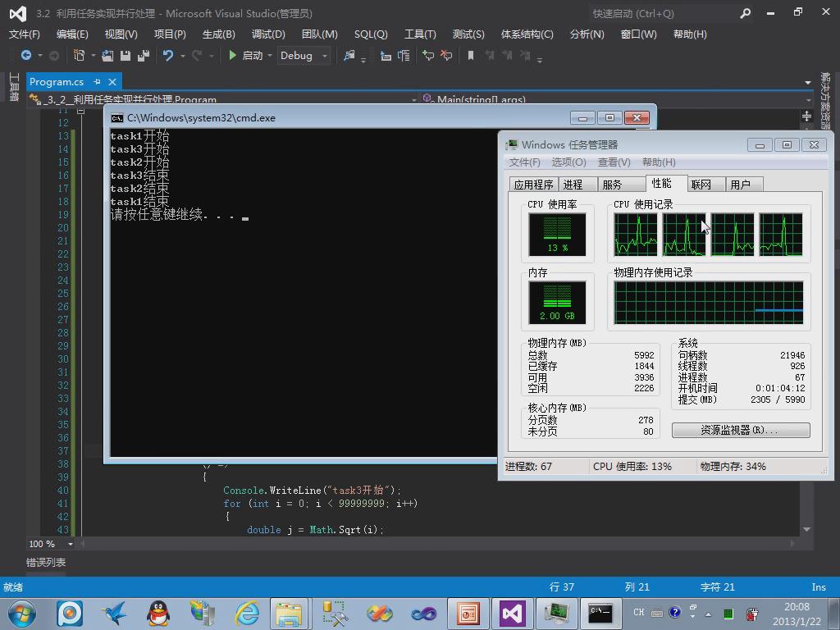Open the 错误列表 panel tab
840x630 pixels.
point(46,562)
